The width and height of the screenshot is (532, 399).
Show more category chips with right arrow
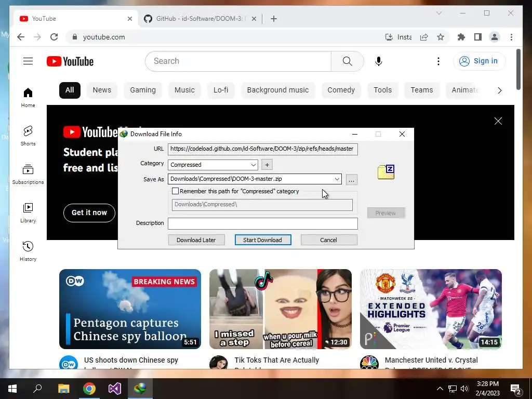pyautogui.click(x=499, y=90)
